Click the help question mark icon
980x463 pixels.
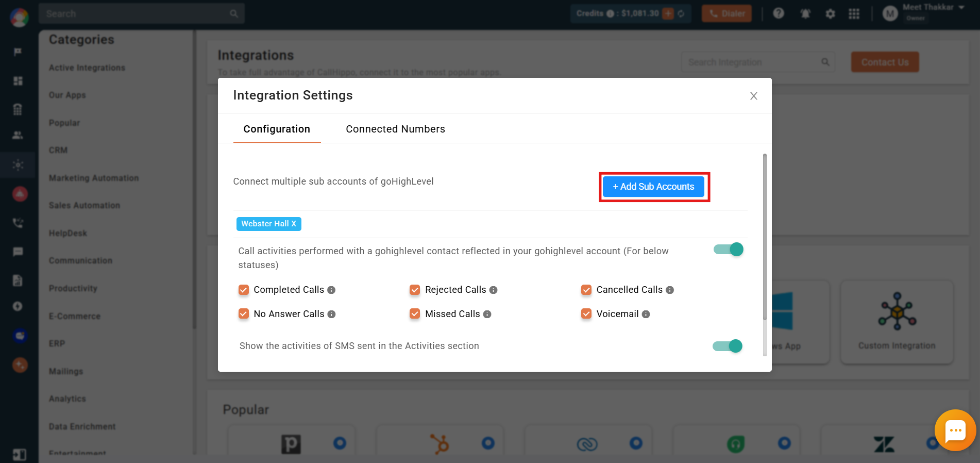tap(779, 13)
